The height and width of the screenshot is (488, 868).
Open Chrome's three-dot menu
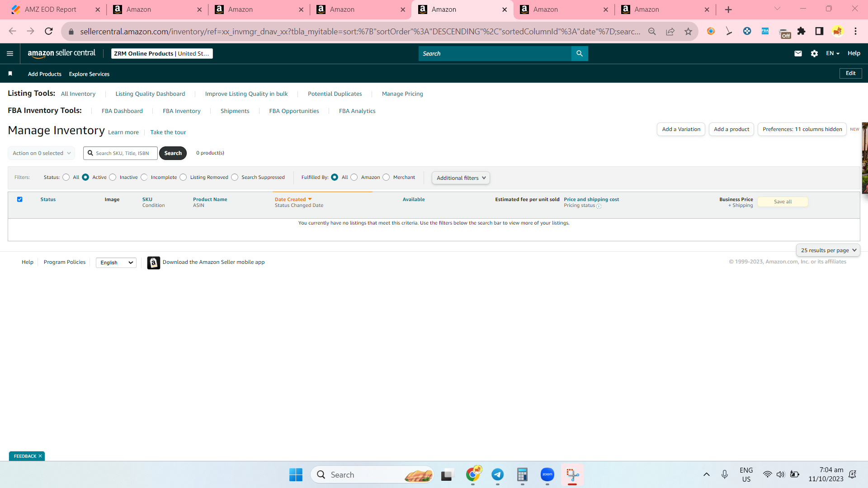[855, 31]
